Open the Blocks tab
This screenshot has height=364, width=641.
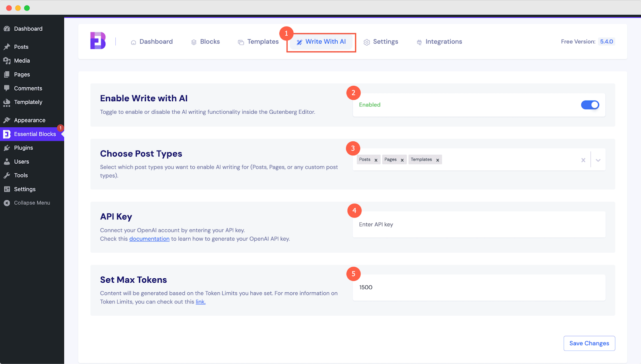pyautogui.click(x=206, y=42)
